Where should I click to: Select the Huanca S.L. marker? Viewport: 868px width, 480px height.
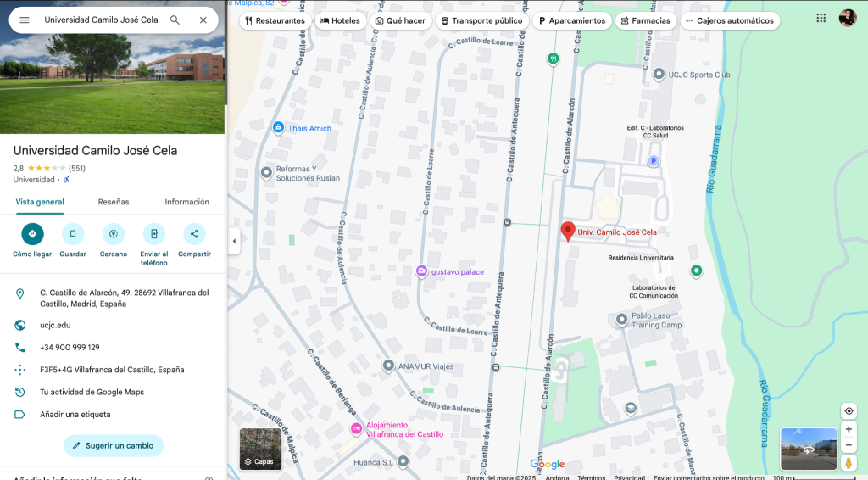tap(403, 461)
